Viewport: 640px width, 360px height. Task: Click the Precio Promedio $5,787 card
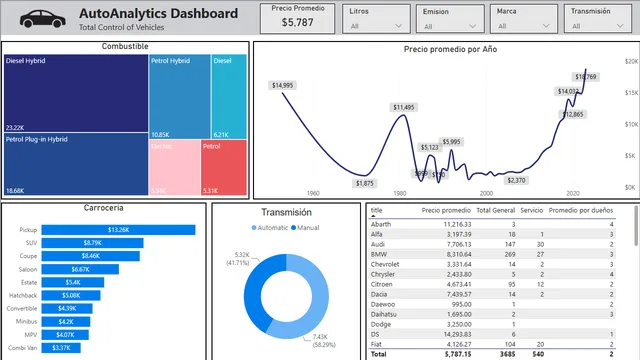(x=298, y=18)
